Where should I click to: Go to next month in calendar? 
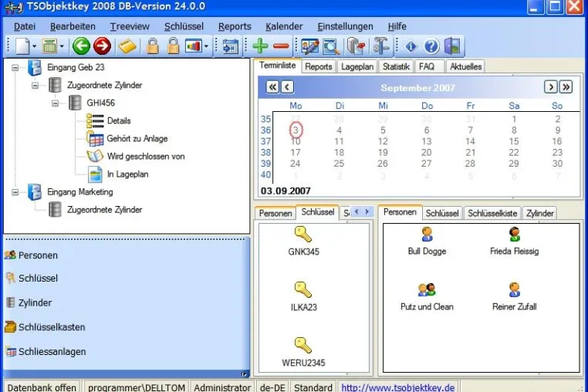click(550, 87)
